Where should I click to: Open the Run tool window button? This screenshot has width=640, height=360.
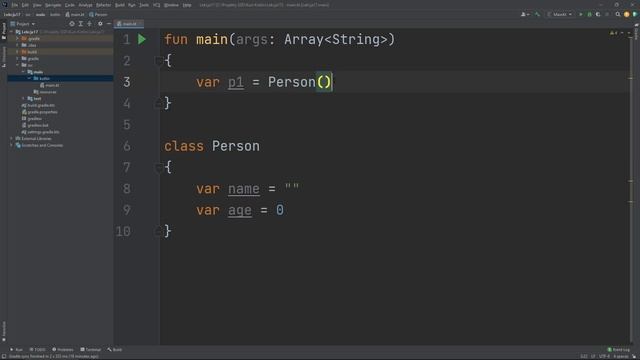[x=16, y=350]
